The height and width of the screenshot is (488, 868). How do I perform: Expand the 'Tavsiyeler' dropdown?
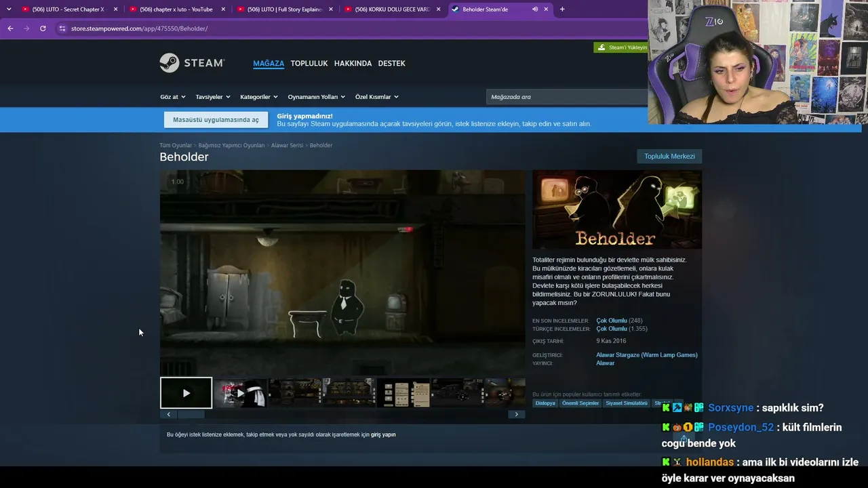point(213,97)
